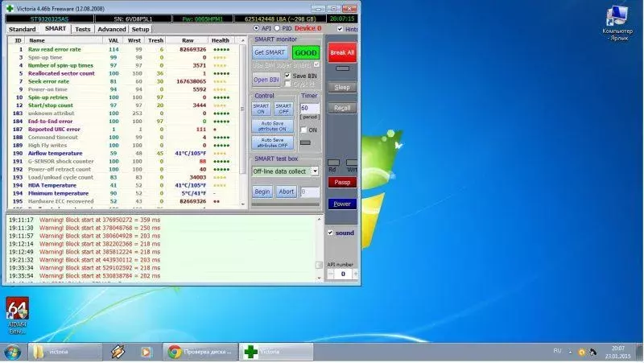Toggle the Save BIN checkbox
Screen dimensions: 644x363
pyautogui.click(x=287, y=76)
